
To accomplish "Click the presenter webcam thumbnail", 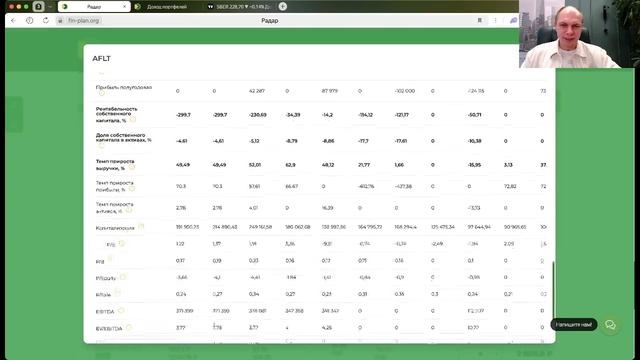I will 580,34.
